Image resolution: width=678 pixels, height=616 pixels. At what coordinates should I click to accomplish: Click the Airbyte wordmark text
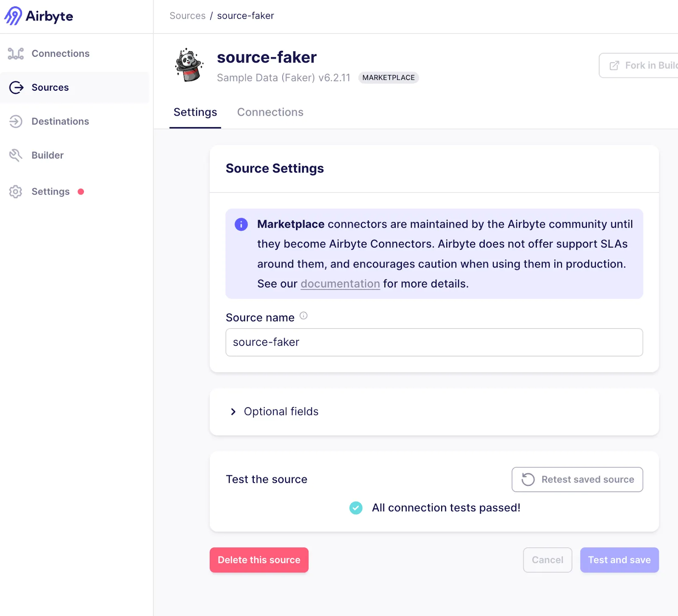(x=50, y=16)
